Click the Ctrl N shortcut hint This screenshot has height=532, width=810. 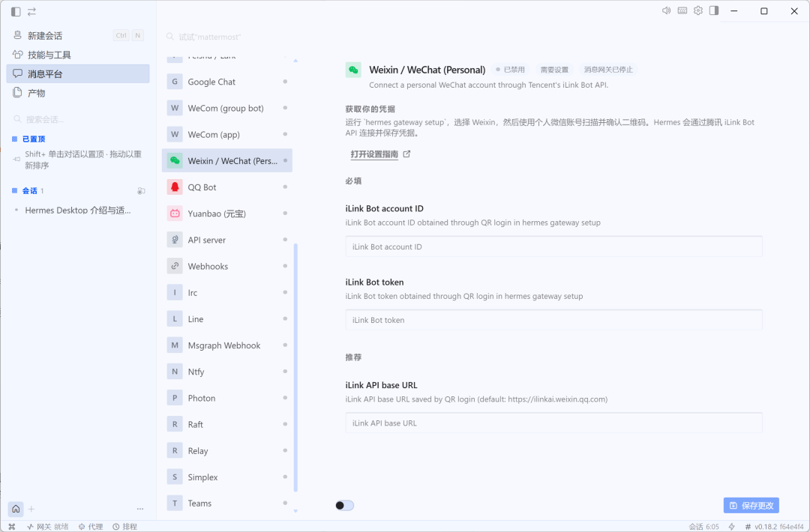129,36
